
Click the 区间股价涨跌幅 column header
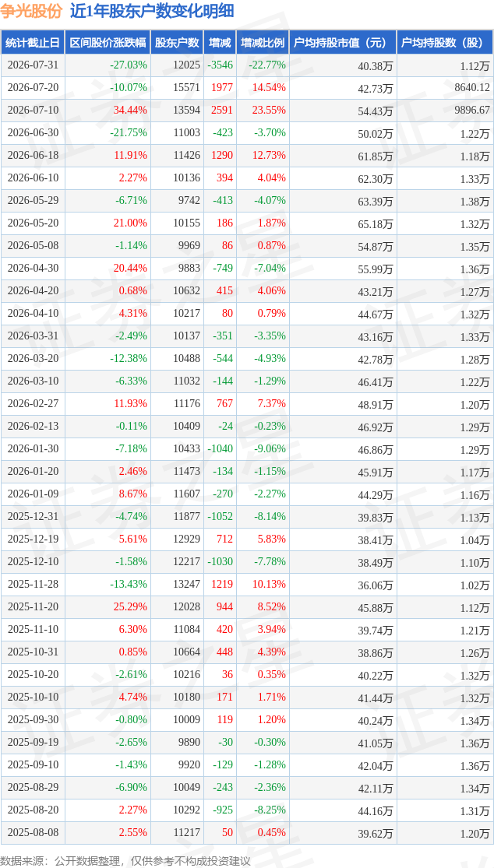pyautogui.click(x=108, y=43)
